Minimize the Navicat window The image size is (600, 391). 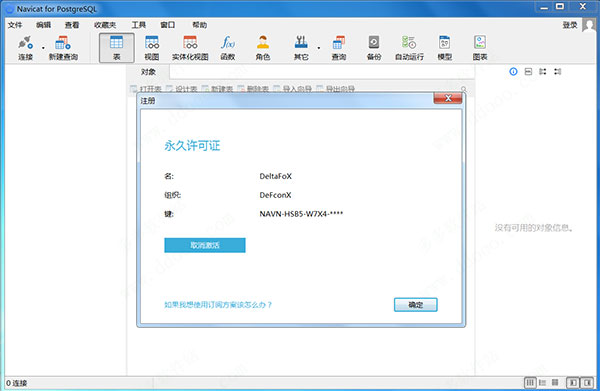click(x=544, y=7)
